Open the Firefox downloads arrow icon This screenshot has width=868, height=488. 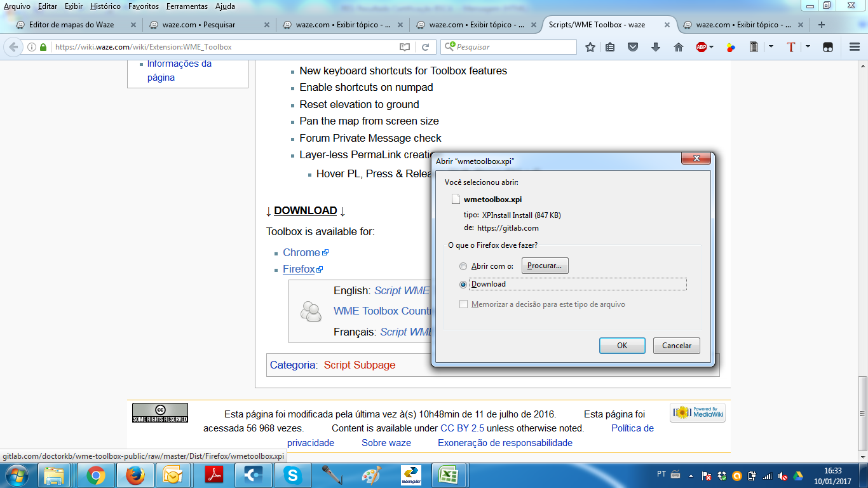[656, 47]
